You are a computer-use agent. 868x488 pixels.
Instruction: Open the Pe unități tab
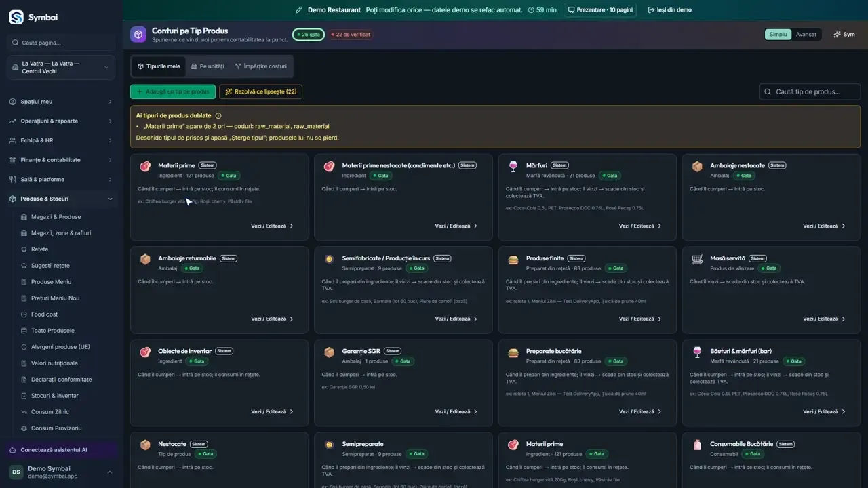point(208,66)
